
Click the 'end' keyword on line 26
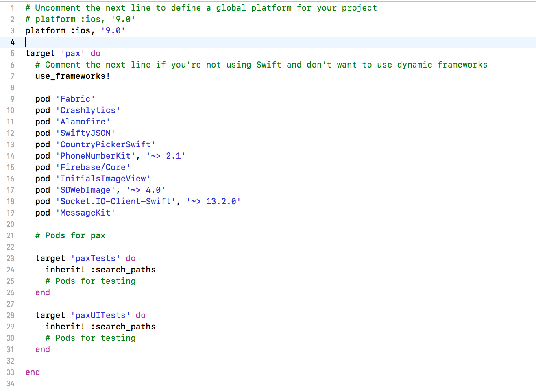(43, 292)
